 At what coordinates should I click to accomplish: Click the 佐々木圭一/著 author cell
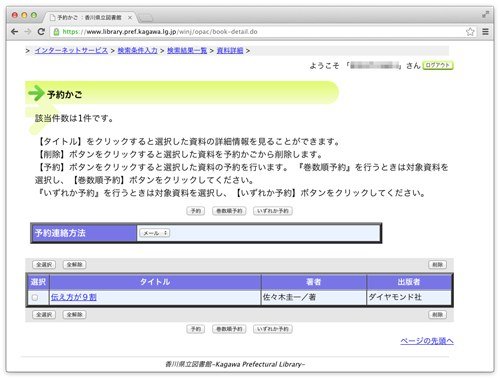(314, 297)
